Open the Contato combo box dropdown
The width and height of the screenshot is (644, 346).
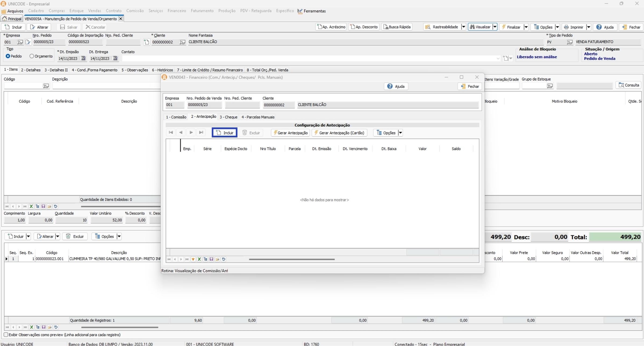coord(498,58)
